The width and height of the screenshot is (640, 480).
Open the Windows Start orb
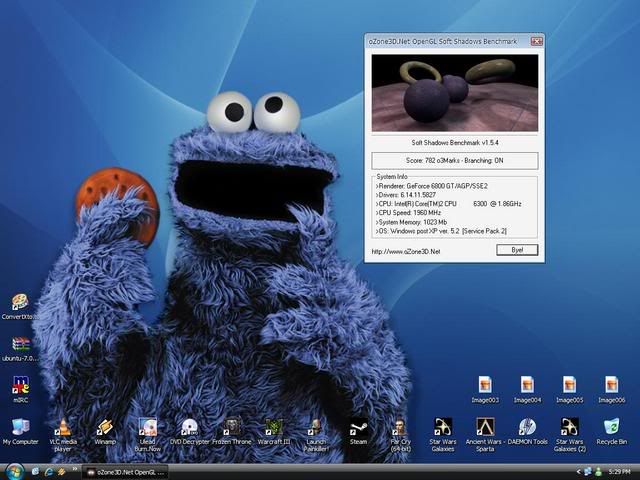15,472
